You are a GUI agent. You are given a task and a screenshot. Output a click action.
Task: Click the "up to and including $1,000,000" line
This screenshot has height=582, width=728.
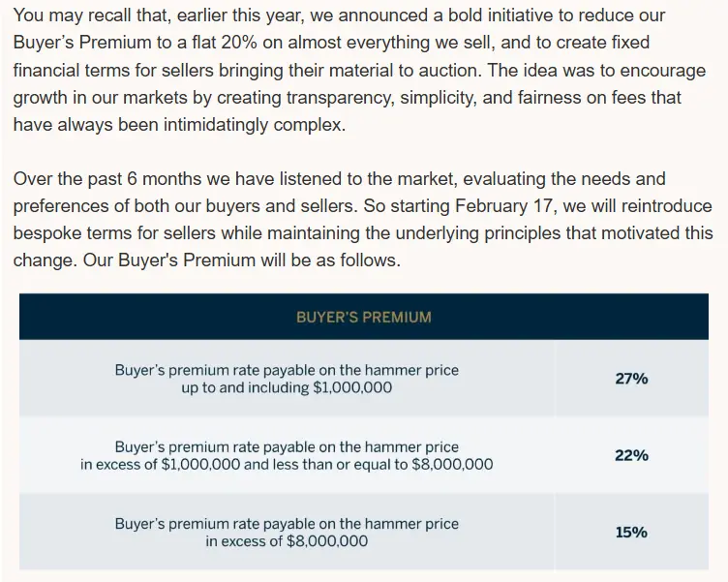coord(287,388)
